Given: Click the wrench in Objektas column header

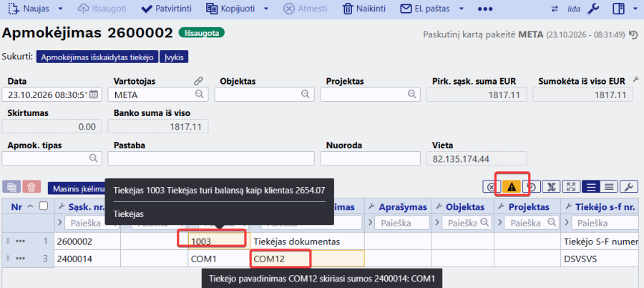Looking at the screenshot, I should click(440, 206).
